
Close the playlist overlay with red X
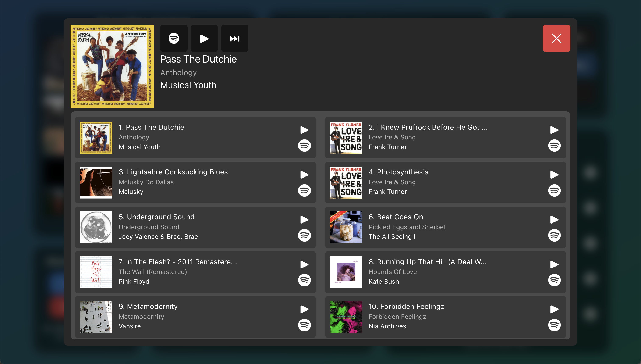[x=556, y=38]
